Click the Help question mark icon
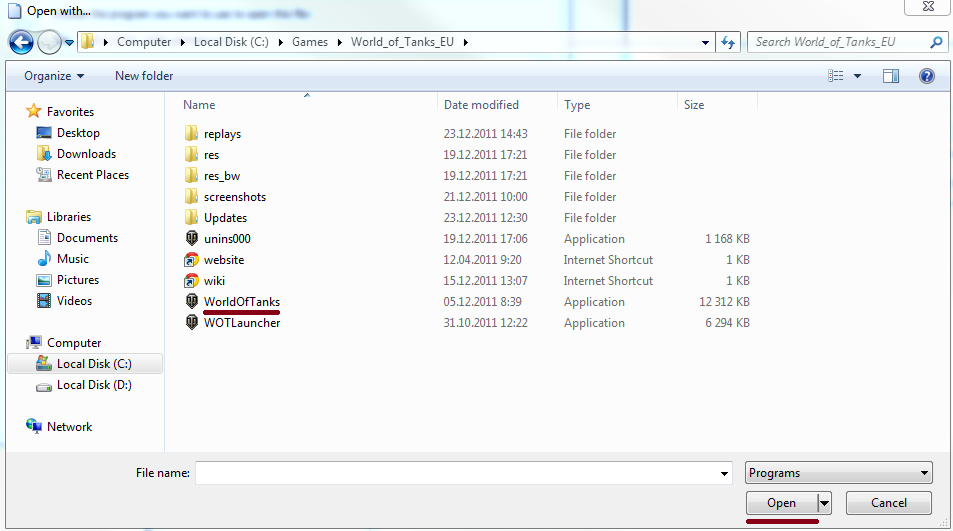953x531 pixels. (x=927, y=76)
